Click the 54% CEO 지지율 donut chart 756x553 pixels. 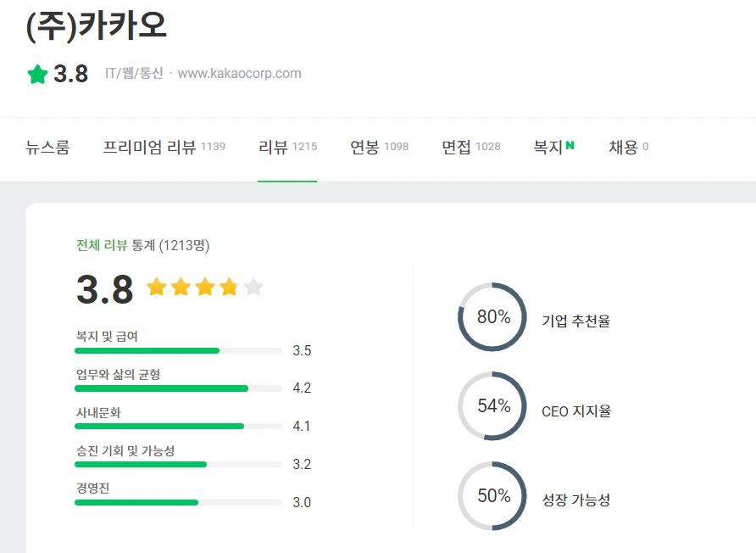(x=492, y=407)
